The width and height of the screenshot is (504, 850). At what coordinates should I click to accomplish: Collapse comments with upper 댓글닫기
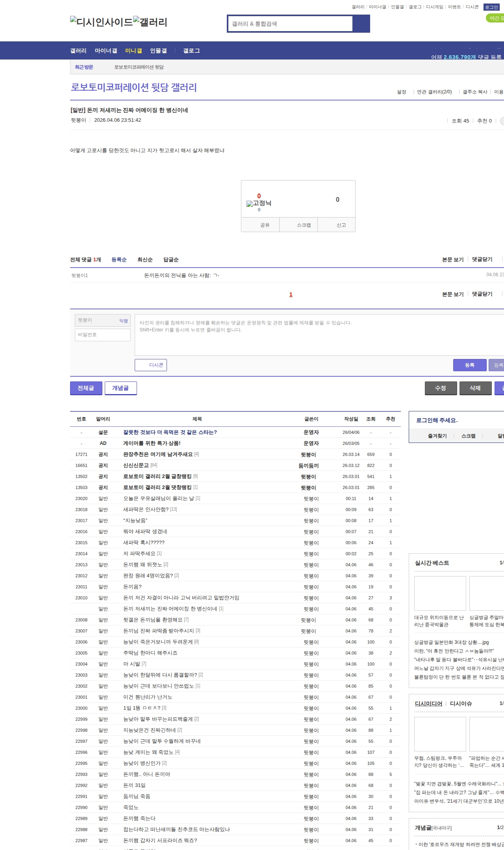pos(482,259)
